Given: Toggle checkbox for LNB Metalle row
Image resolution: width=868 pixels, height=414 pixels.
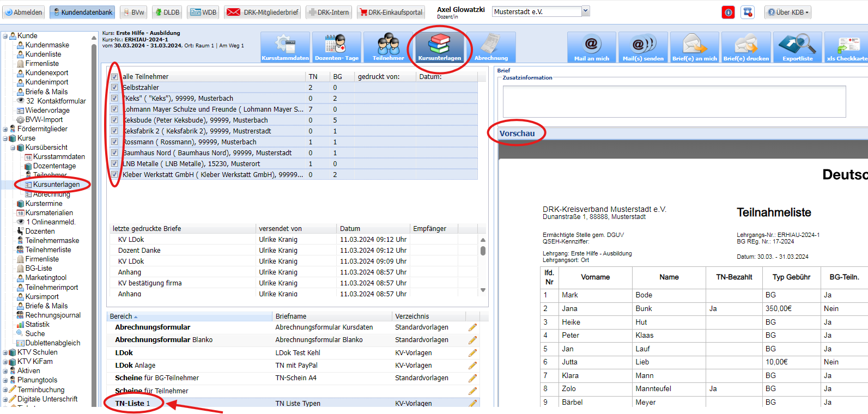Looking at the screenshot, I should tap(114, 164).
